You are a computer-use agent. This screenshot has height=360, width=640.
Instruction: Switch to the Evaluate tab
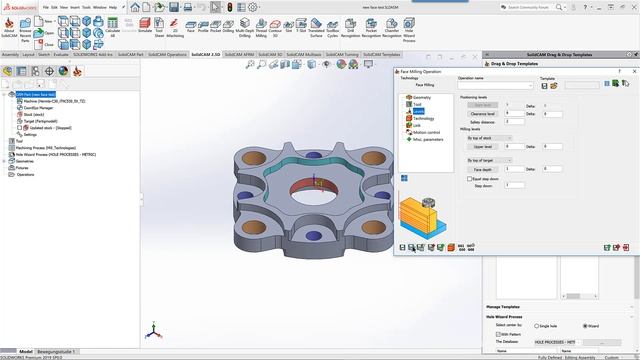61,55
